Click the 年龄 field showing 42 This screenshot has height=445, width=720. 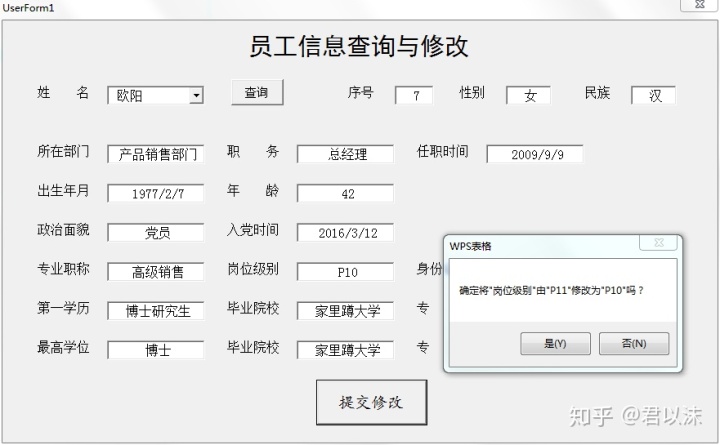345,193
